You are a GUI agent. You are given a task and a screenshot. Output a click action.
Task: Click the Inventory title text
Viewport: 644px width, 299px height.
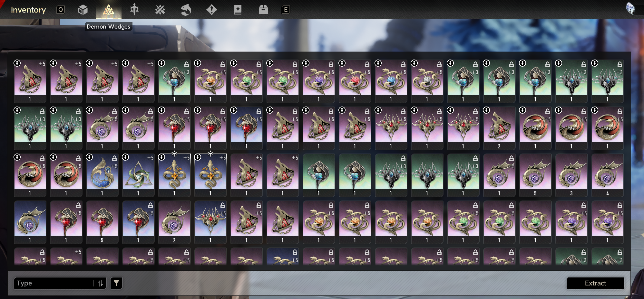tap(28, 10)
